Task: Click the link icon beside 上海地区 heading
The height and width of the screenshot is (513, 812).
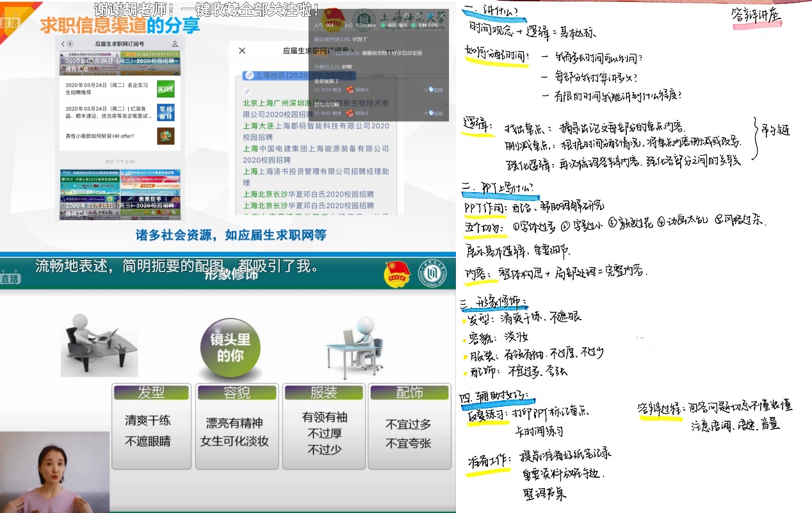Action: pos(248,75)
